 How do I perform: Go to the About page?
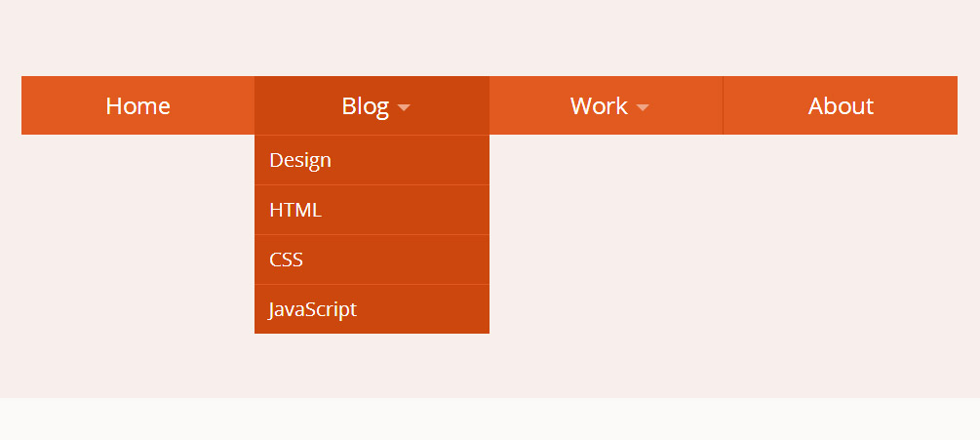pos(840,105)
